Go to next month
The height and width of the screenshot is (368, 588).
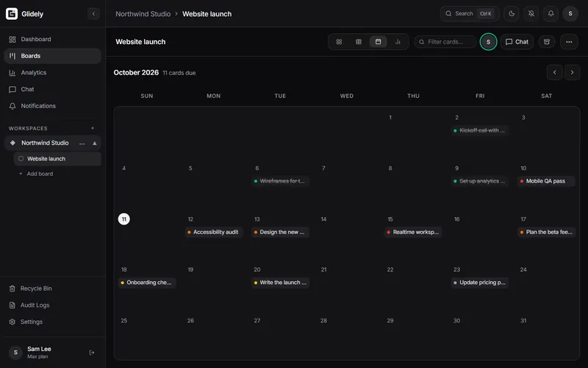572,72
